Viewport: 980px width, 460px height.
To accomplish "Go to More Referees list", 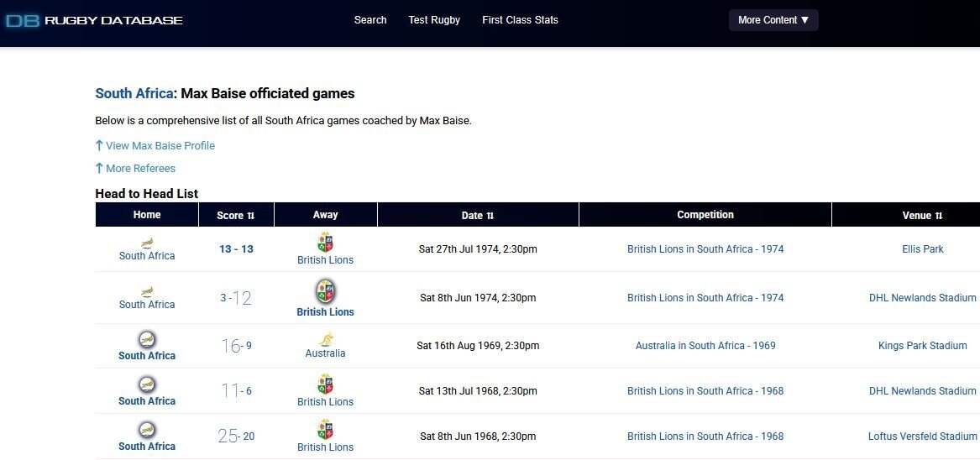I will pos(140,169).
